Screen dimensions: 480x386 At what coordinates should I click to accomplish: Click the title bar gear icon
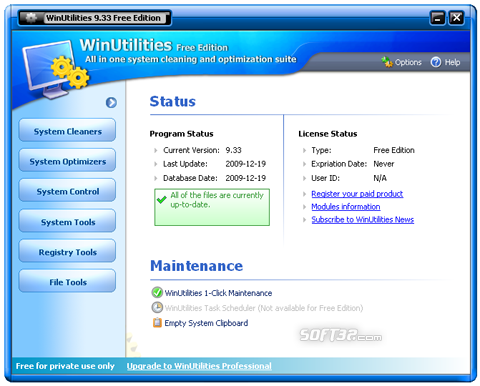31,17
